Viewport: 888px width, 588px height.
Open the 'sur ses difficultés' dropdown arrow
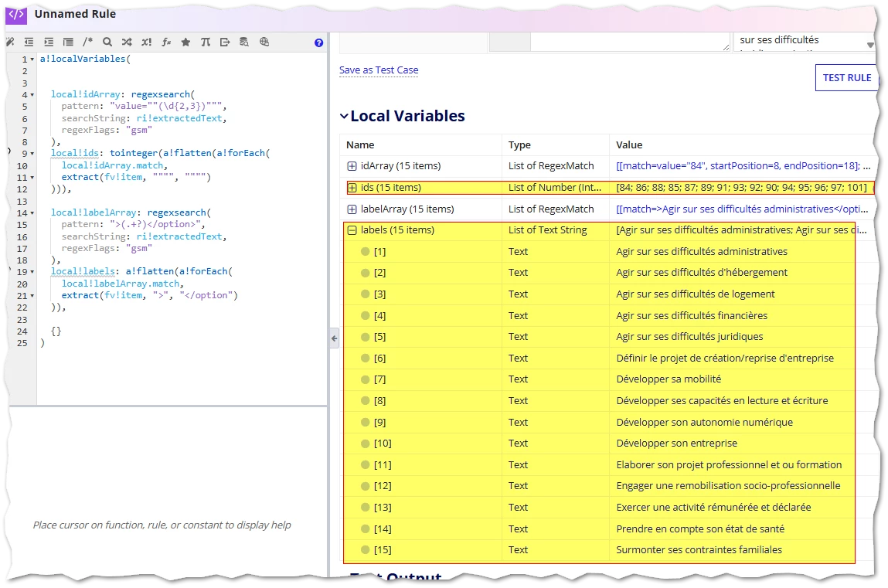click(x=870, y=45)
